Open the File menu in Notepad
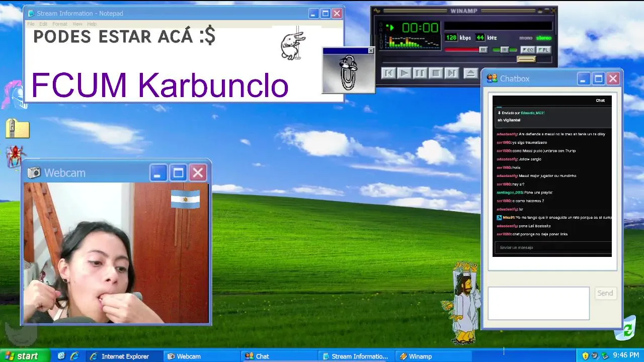 pyautogui.click(x=31, y=24)
